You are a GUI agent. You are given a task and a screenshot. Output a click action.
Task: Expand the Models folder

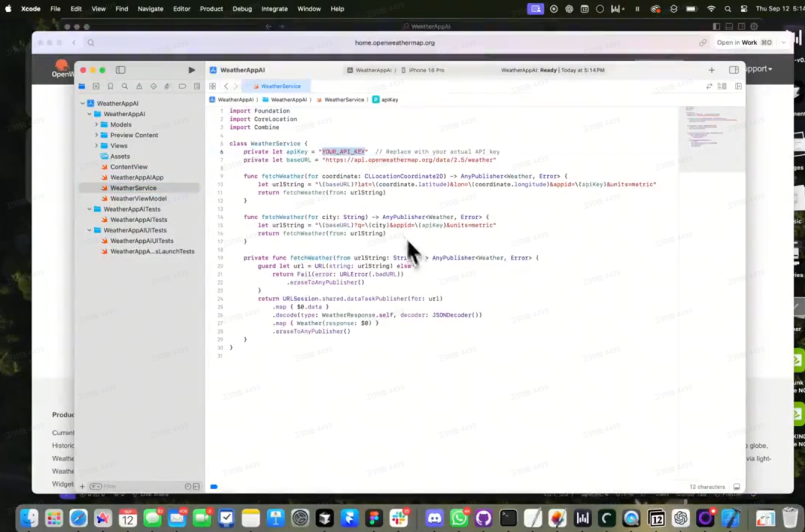click(x=96, y=124)
